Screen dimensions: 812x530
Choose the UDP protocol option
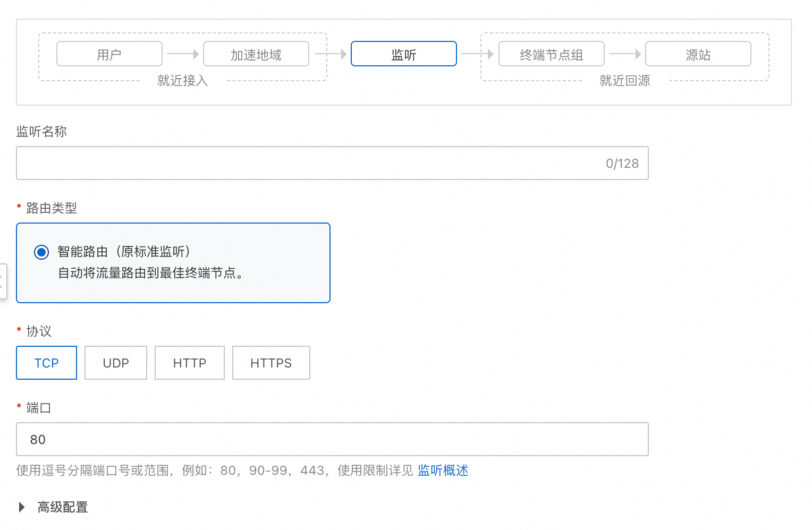116,363
